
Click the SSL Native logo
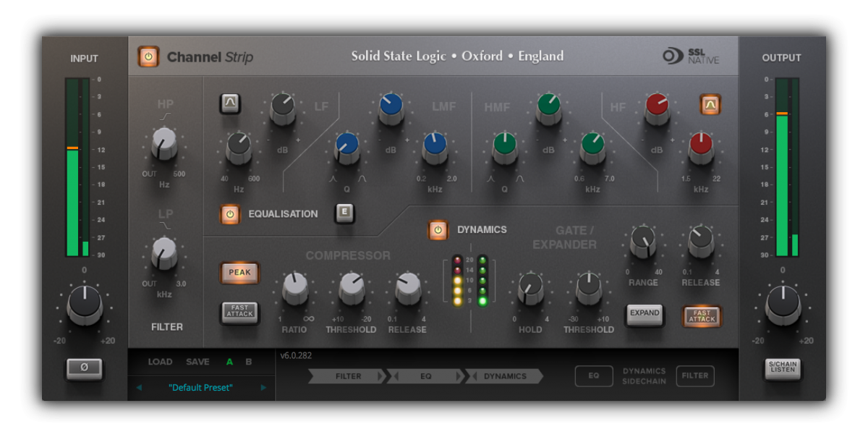pos(691,56)
